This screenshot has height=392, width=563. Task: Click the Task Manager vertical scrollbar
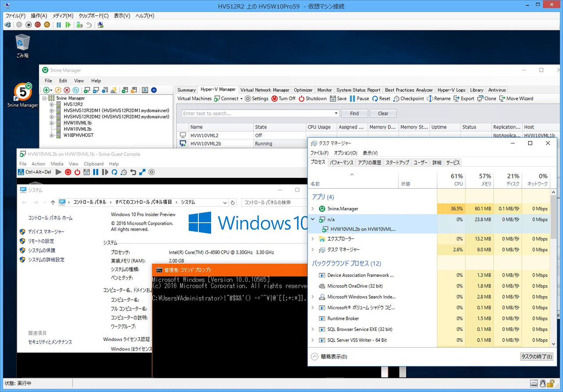[553, 268]
